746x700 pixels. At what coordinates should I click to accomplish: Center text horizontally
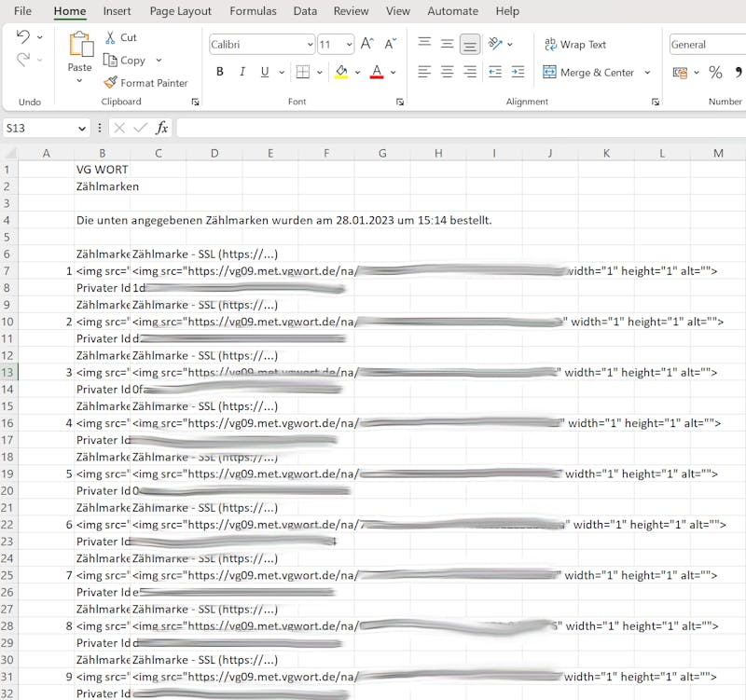coord(447,72)
